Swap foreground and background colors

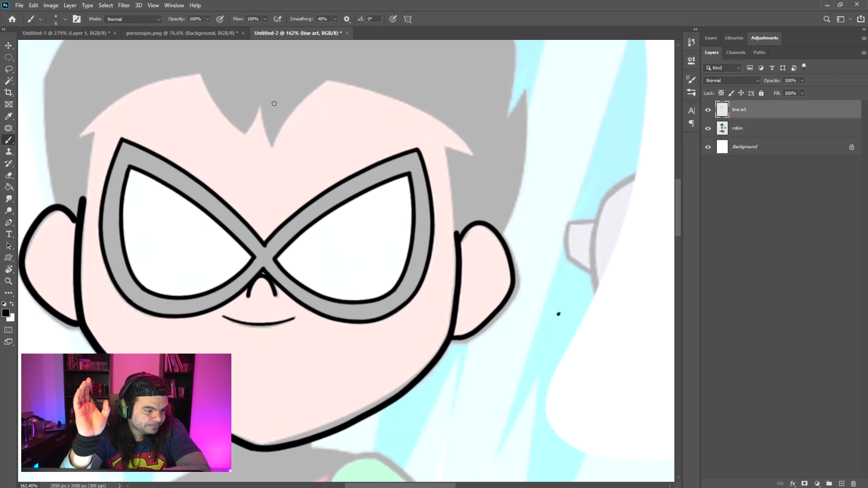tap(12, 304)
